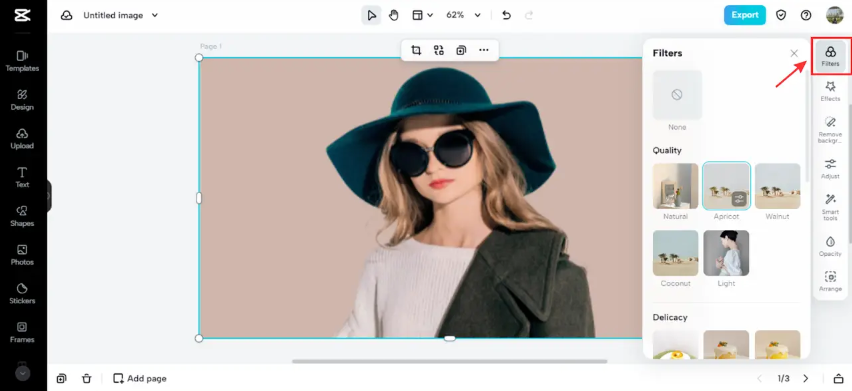Open more options in floating toolbar
The width and height of the screenshot is (852, 391).
pos(484,51)
